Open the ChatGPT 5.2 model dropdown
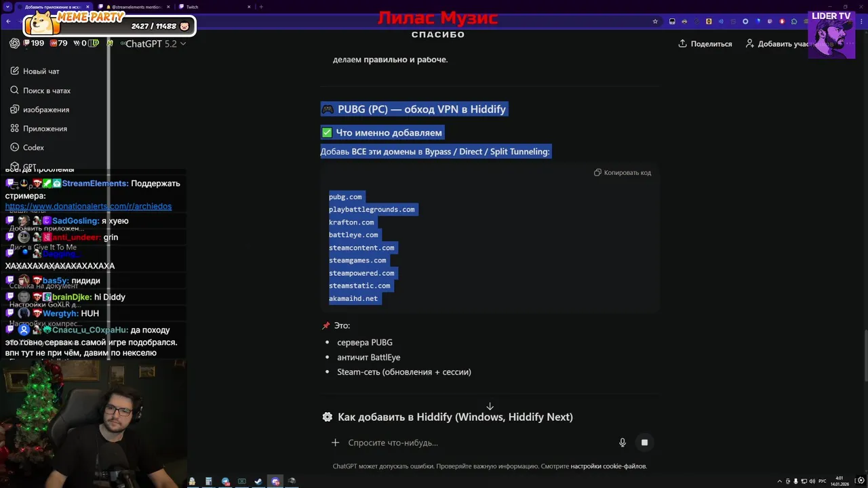Image resolution: width=868 pixels, height=488 pixels. [155, 43]
